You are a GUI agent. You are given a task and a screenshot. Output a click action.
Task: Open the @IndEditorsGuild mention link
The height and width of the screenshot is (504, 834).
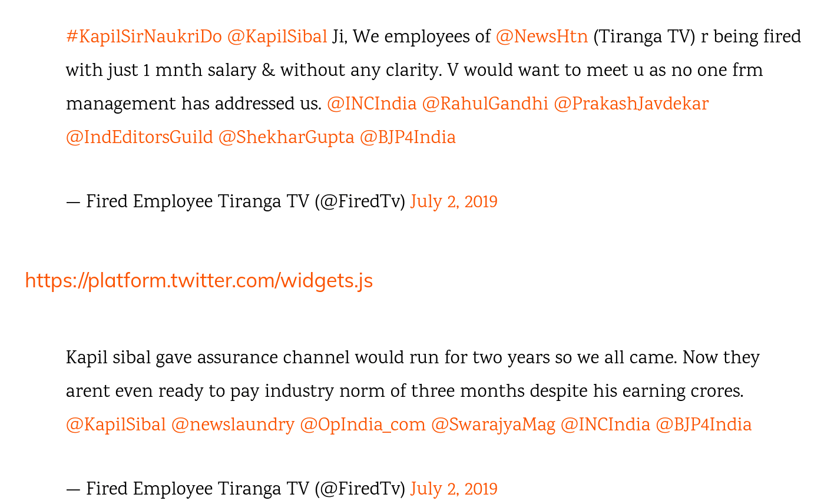pyautogui.click(x=140, y=138)
